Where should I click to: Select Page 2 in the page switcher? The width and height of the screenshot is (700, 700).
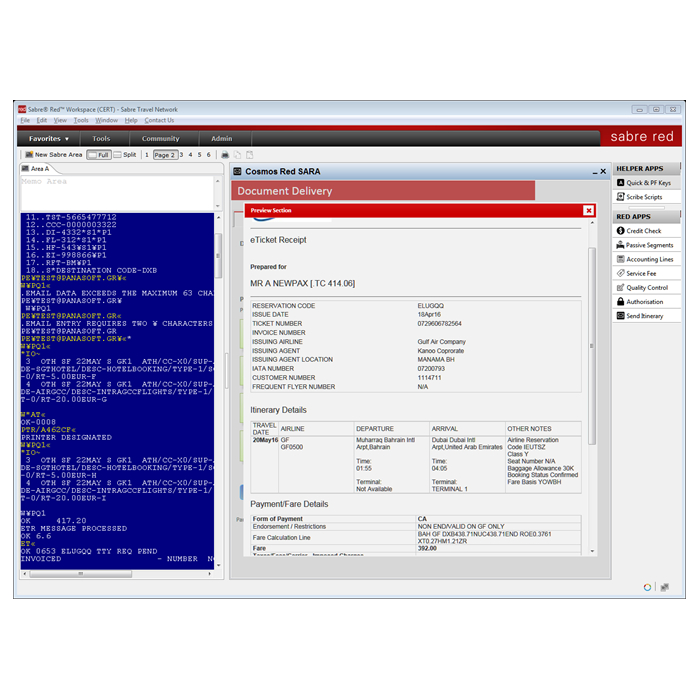(x=164, y=155)
